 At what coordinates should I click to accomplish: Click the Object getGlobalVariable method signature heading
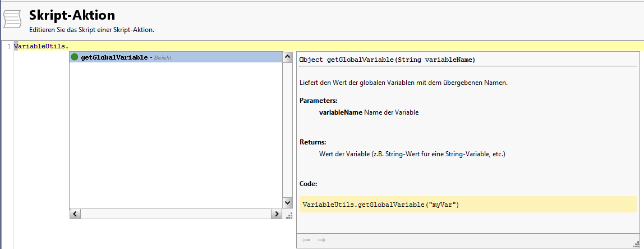(x=388, y=60)
